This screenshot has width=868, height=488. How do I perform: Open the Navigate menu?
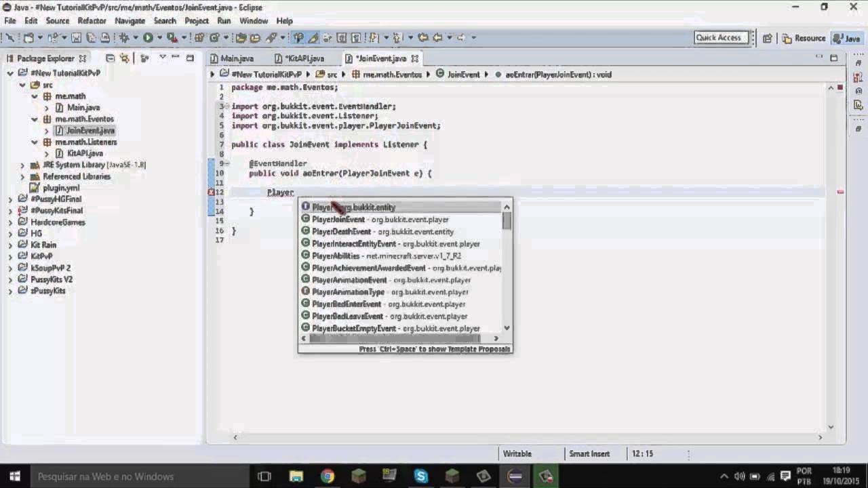point(130,21)
